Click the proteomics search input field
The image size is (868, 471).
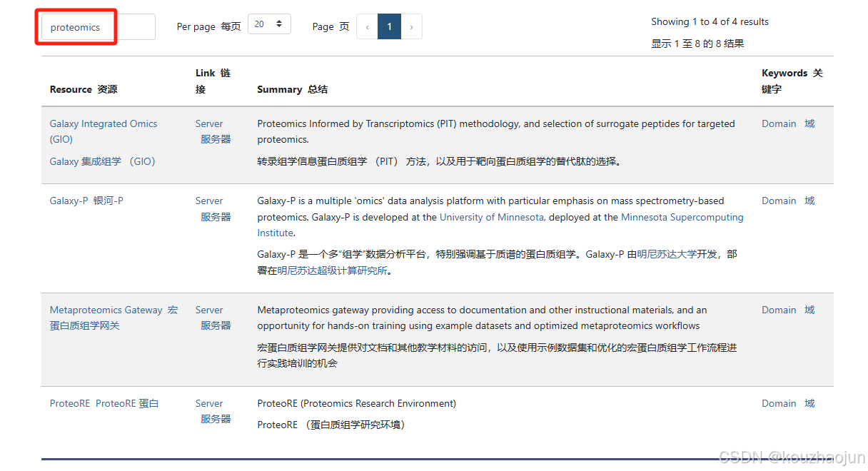(99, 27)
